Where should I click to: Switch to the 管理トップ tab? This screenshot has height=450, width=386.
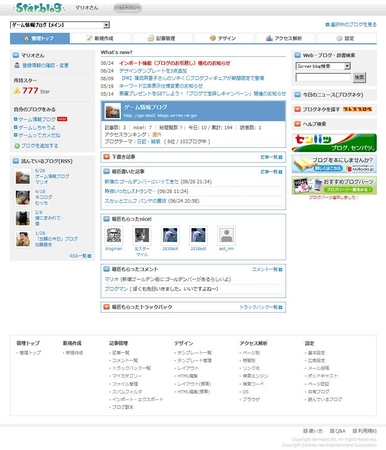[x=40, y=38]
